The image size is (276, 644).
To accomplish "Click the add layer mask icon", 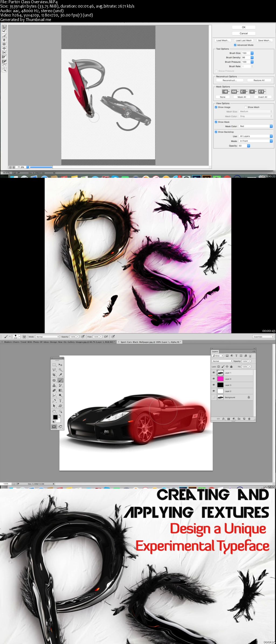I will (x=229, y=419).
